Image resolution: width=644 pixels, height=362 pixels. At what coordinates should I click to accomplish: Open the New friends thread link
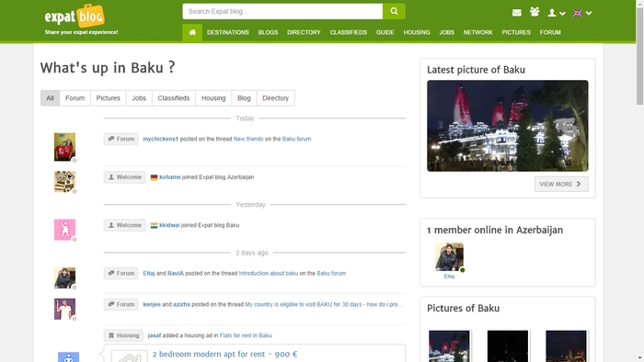[248, 139]
